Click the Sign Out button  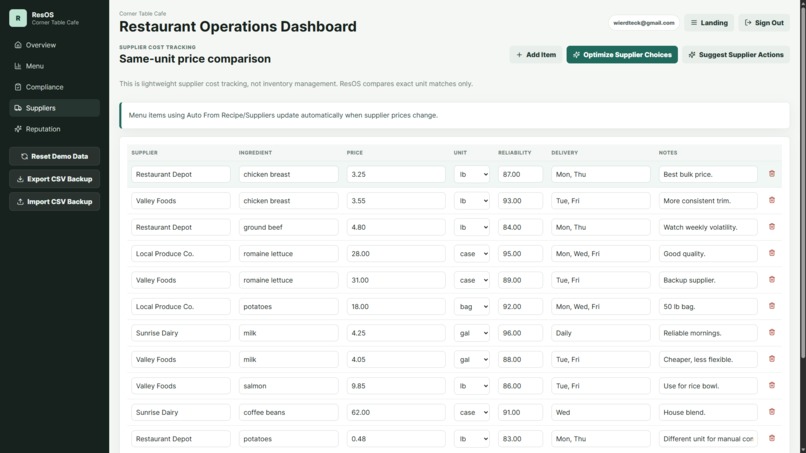coord(764,23)
